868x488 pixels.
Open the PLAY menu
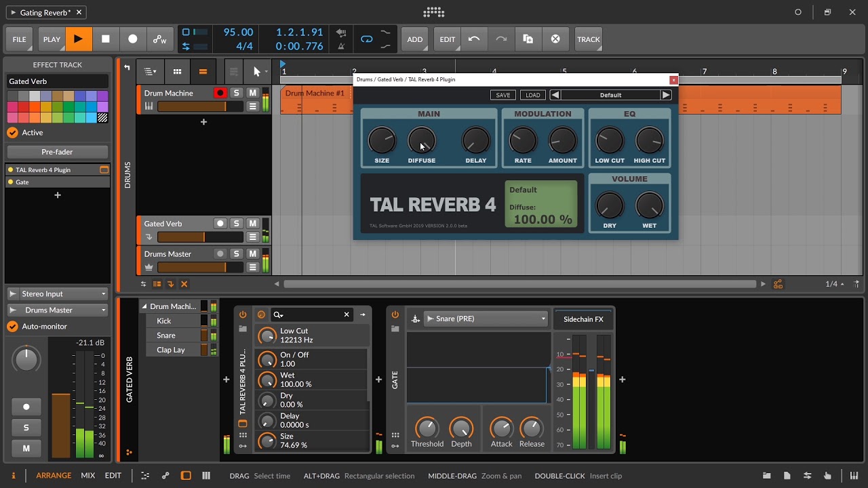click(x=52, y=39)
